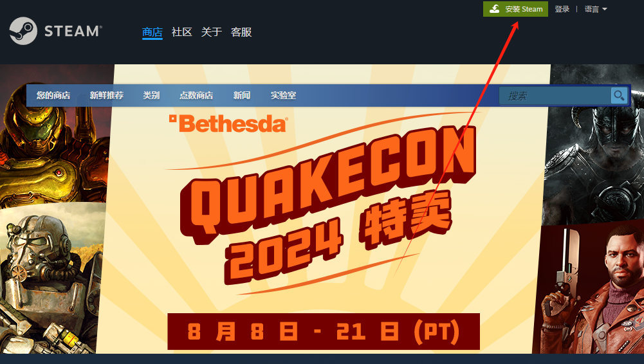This screenshot has height=364, width=644.
Task: Go to the 关于 about page
Action: click(212, 32)
